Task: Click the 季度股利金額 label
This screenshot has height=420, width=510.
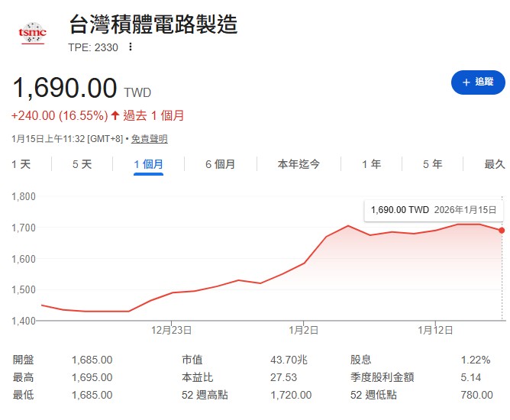Action: [x=382, y=377]
